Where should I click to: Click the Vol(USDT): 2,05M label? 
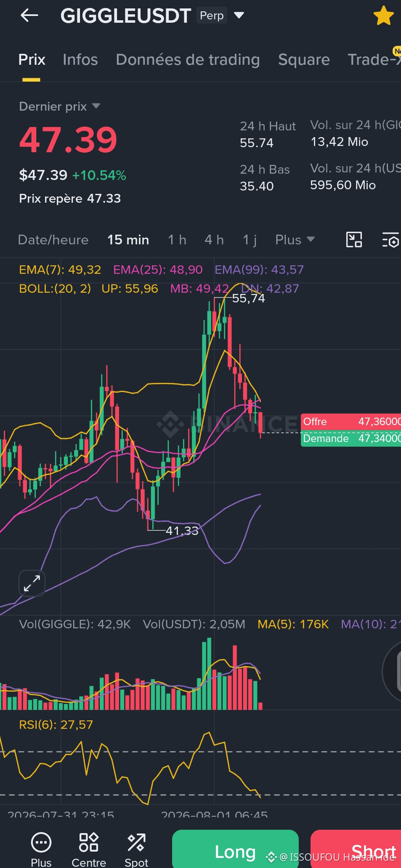coord(194,624)
